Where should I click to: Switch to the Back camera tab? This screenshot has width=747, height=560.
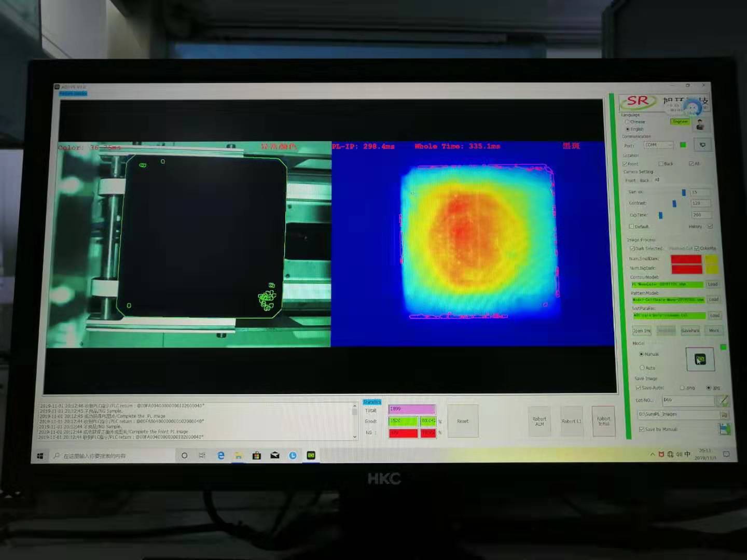click(x=644, y=180)
